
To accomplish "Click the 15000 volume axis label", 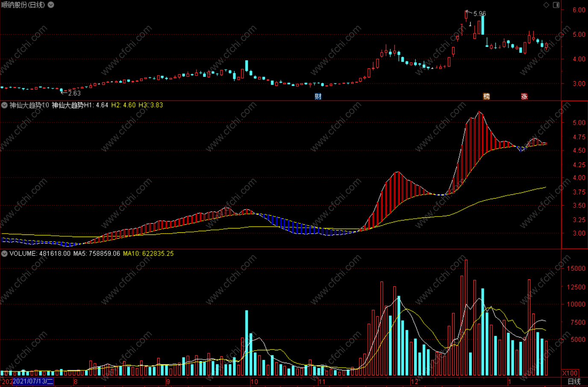I will [x=576, y=269].
